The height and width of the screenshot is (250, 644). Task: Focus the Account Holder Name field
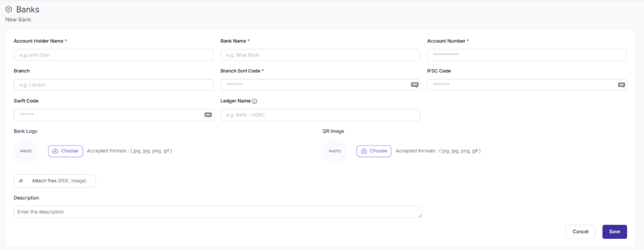[x=113, y=55]
